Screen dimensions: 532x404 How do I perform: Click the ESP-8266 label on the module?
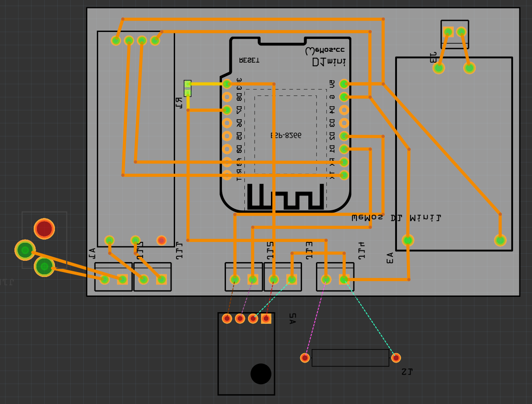click(x=286, y=135)
